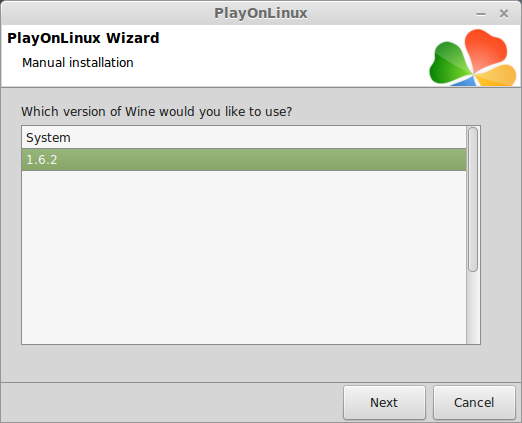
Task: Select the System Wine version
Action: click(x=244, y=137)
